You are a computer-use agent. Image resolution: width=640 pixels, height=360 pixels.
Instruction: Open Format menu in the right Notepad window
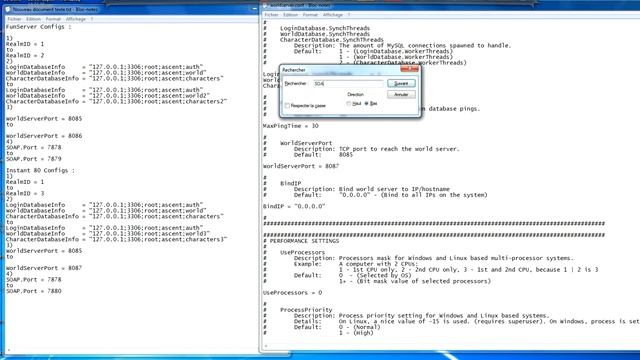click(310, 15)
